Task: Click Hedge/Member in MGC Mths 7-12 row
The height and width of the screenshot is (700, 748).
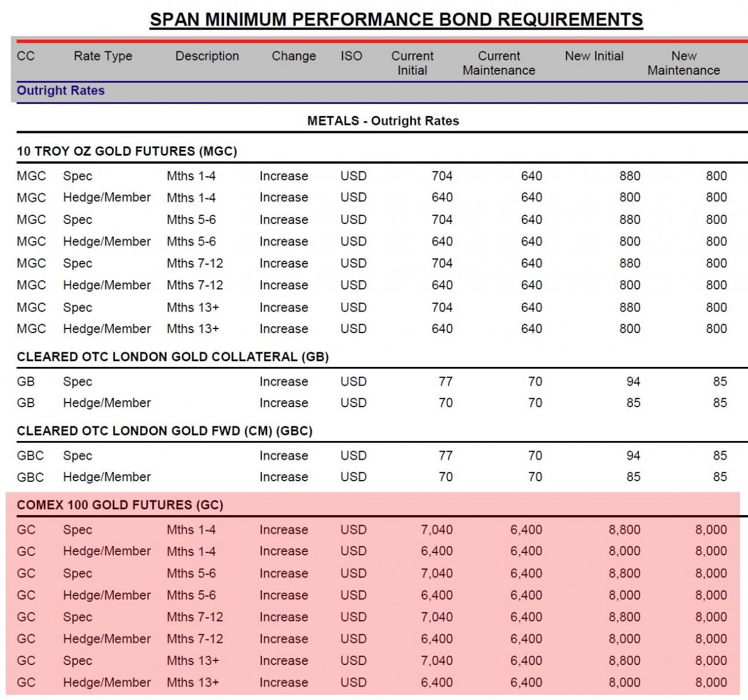Action: [x=107, y=285]
